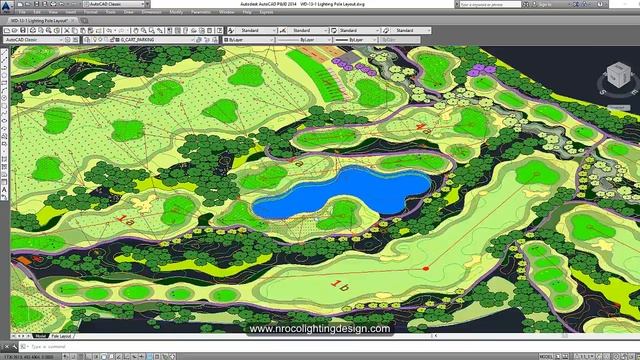Toggle Snap Mode in status bar
640x360 pixels.
click(73, 356)
